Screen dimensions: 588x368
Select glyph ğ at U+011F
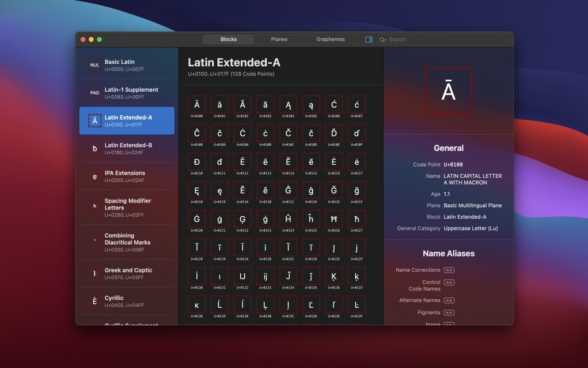click(x=357, y=190)
